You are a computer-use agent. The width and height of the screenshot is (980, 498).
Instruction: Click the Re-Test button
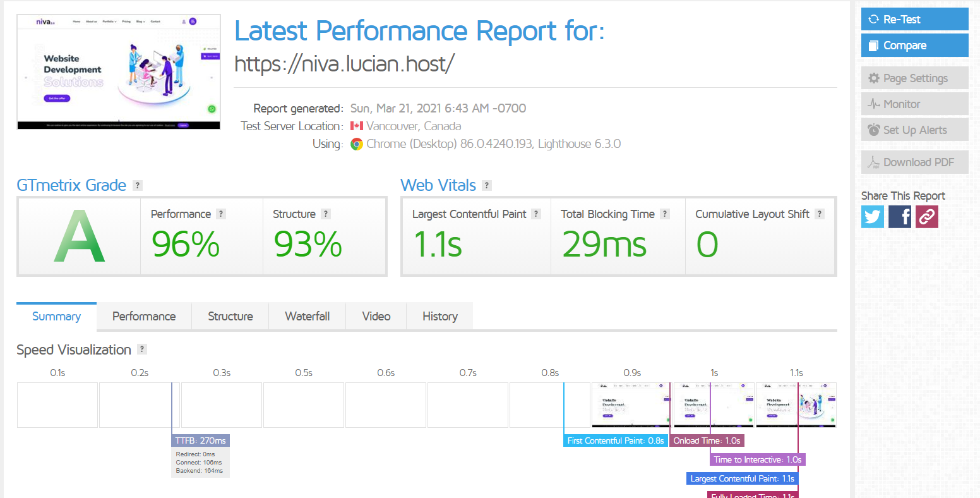pyautogui.click(x=914, y=19)
